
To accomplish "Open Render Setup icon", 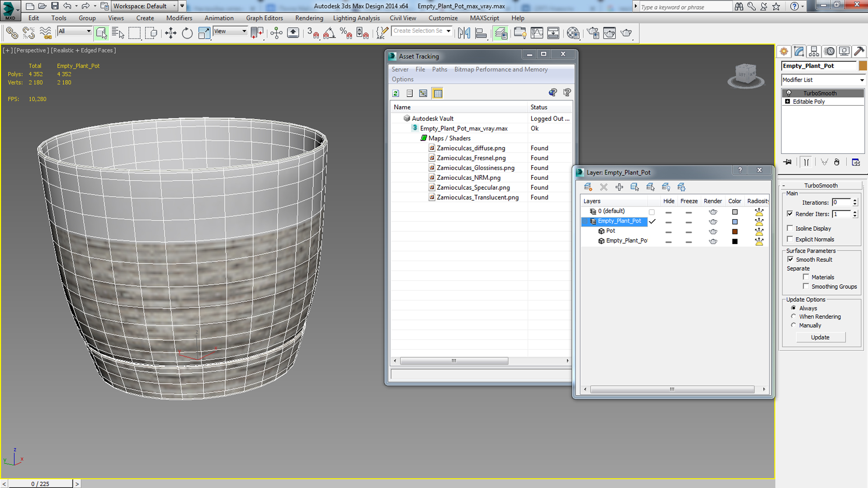I will point(593,33).
